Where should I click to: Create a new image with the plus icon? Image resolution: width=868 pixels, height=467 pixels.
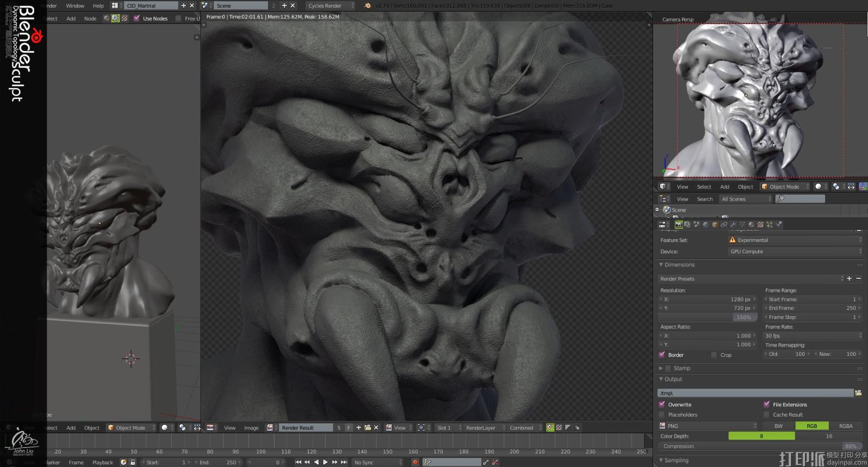[x=359, y=428]
